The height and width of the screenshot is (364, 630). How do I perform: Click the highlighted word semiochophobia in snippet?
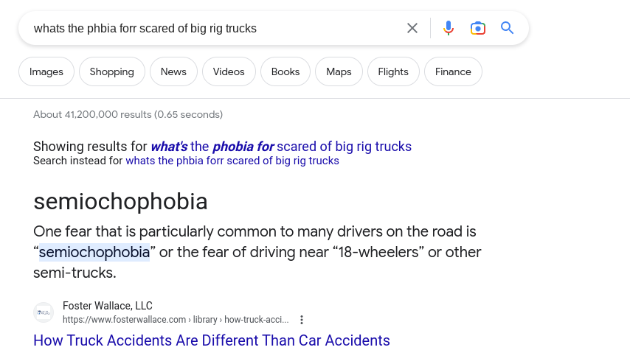(94, 252)
